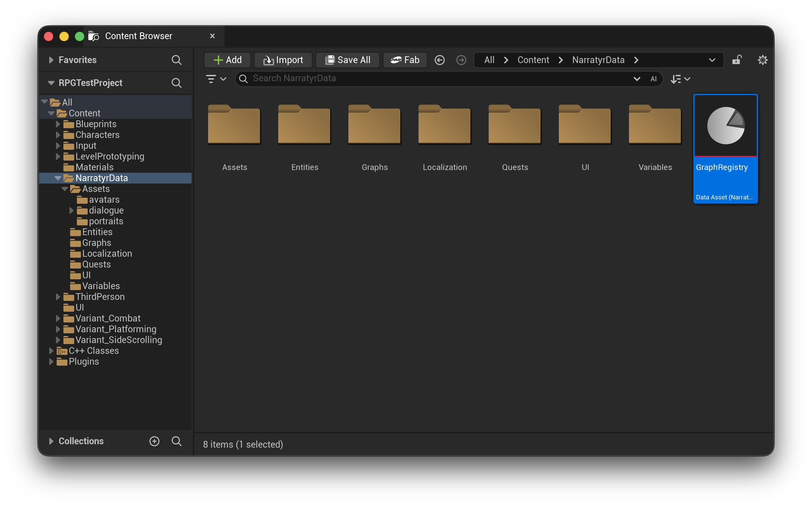Viewport: 812px width, 506px height.
Task: Click chevron after NarratyrData breadcrumb
Action: pos(636,60)
